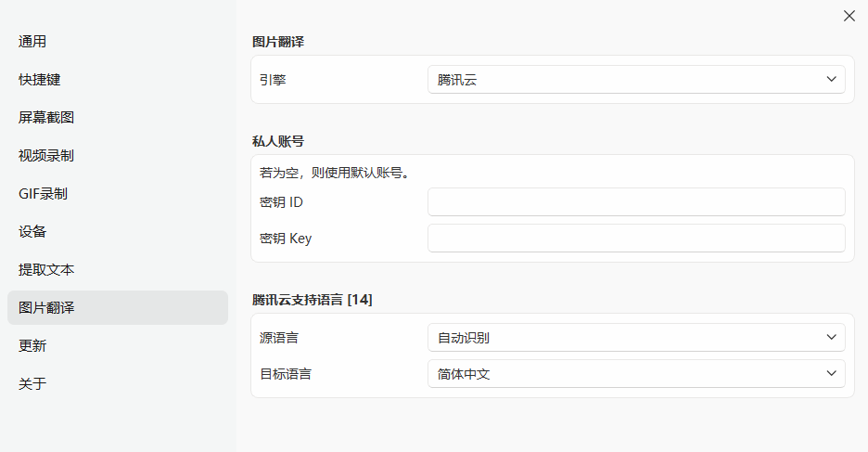868x452 pixels.
Task: Show the 关于 page
Action: 32,384
